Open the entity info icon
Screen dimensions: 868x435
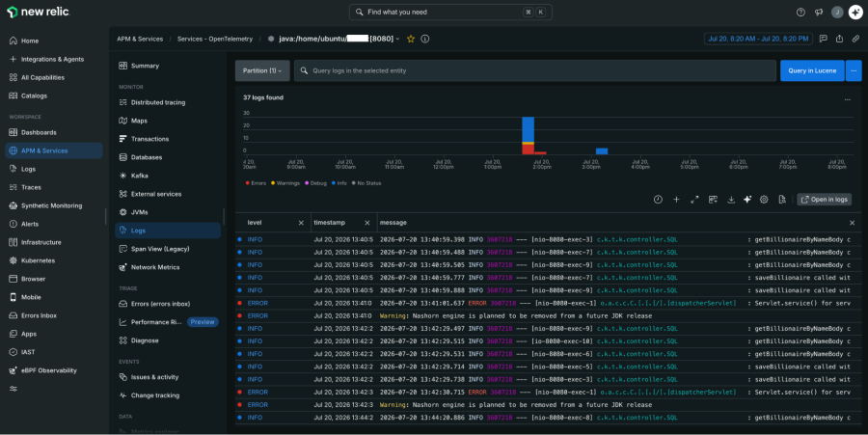(x=425, y=39)
